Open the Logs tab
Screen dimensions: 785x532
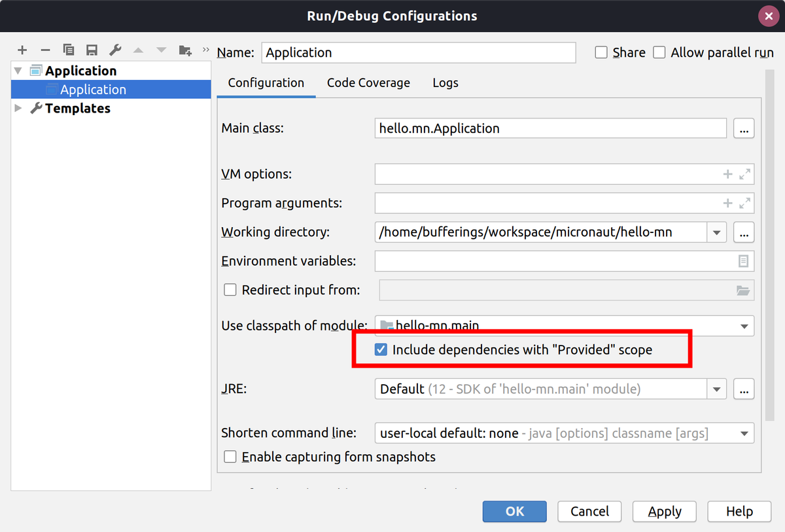(x=445, y=83)
